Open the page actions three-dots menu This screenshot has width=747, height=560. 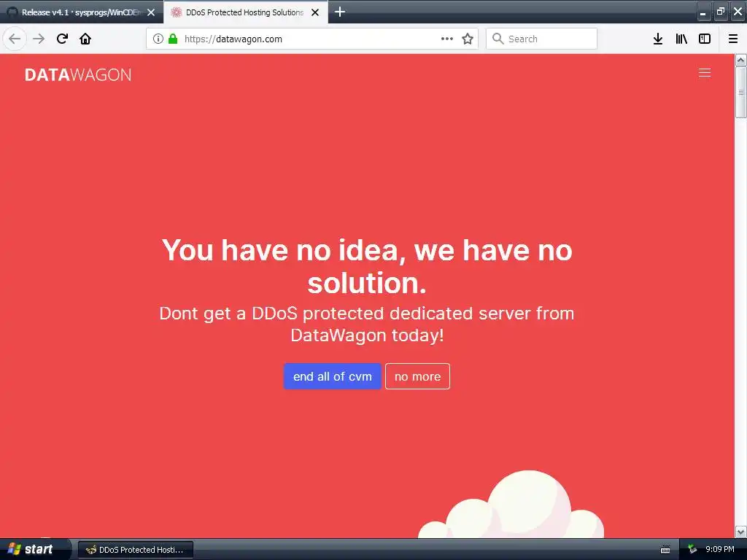point(447,39)
